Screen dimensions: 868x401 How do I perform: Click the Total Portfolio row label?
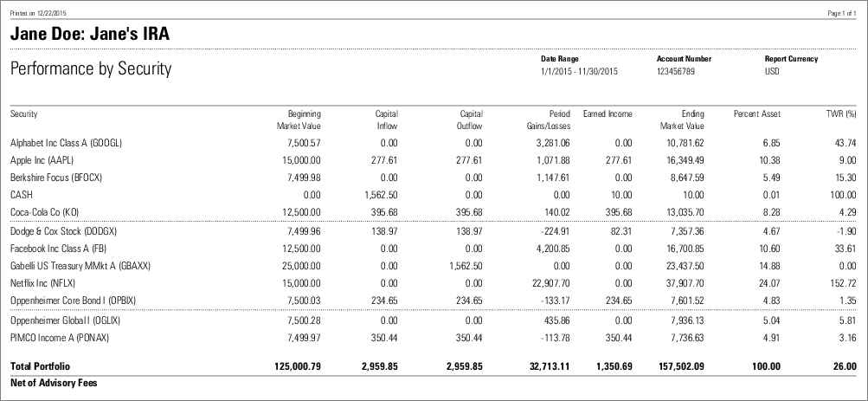coord(40,366)
